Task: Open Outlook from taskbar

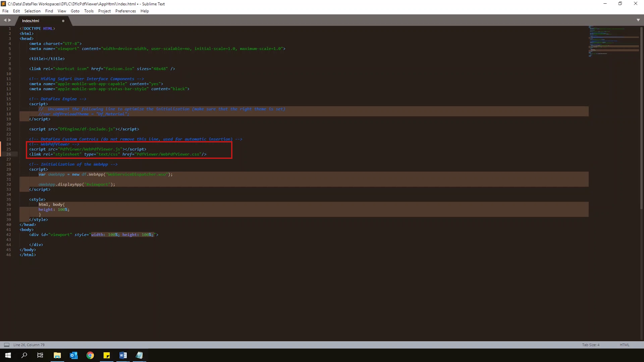Action: tap(74, 355)
